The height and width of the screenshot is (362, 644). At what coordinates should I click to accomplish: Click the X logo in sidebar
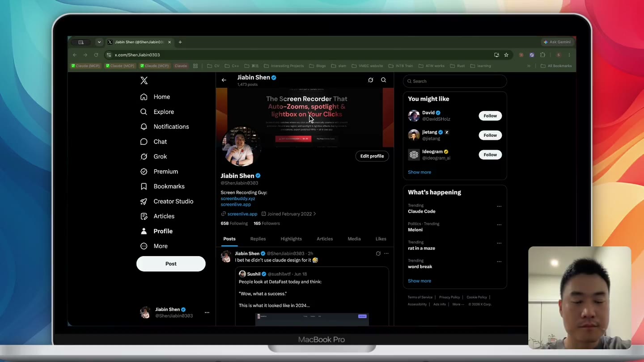(144, 80)
